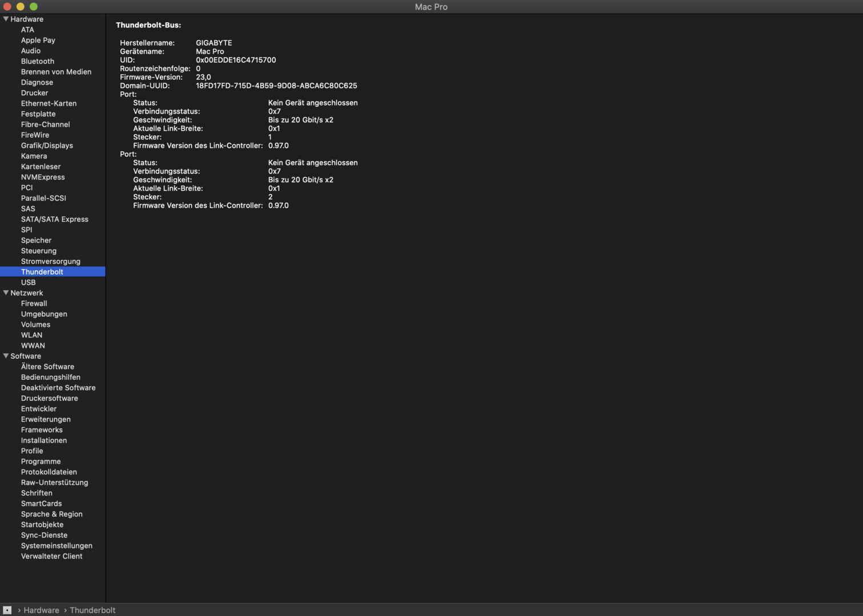Open the Fibre-Channel entry
This screenshot has width=863, height=616.
46,124
